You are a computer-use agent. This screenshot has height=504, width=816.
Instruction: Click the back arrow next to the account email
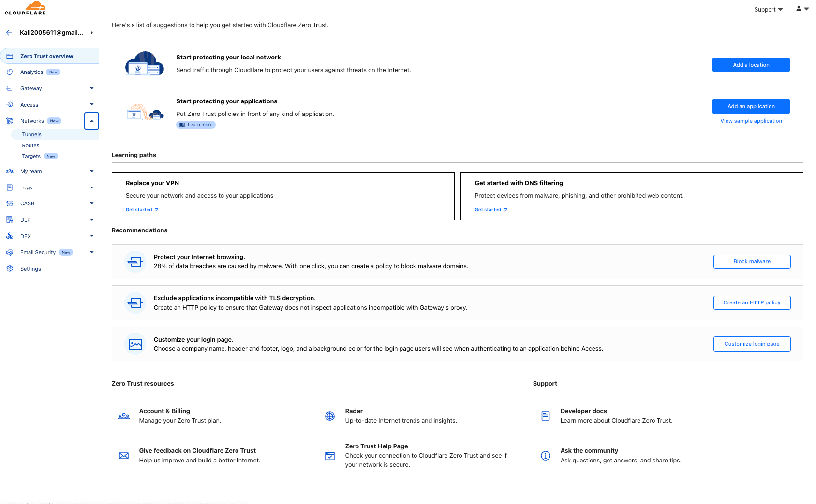click(x=9, y=32)
